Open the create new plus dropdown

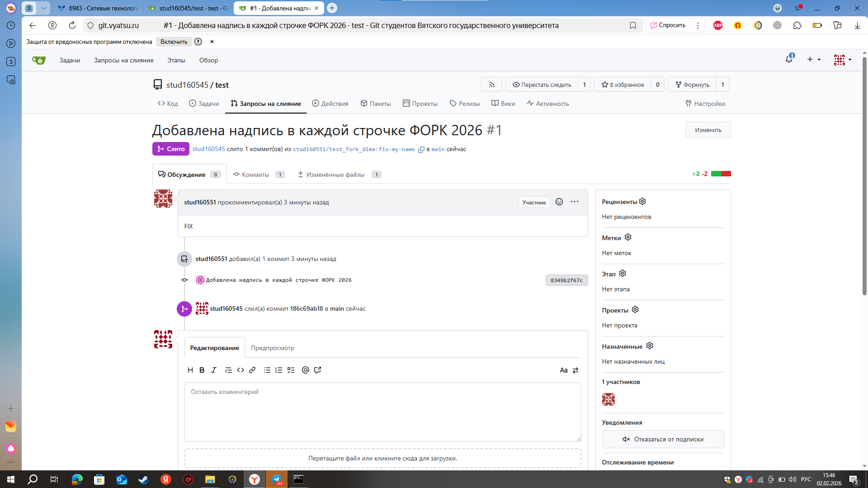[814, 59]
